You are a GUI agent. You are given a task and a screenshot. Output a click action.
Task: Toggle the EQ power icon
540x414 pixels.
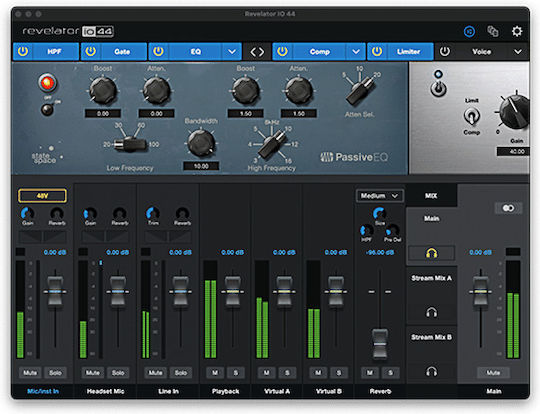(158, 51)
